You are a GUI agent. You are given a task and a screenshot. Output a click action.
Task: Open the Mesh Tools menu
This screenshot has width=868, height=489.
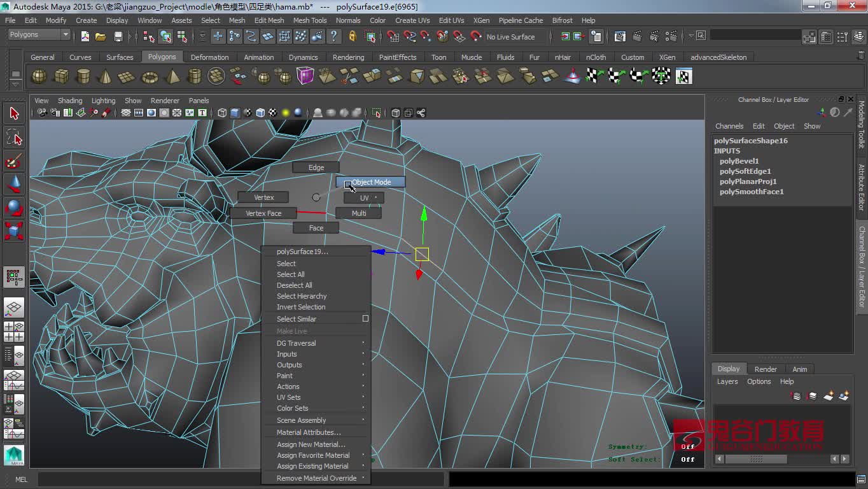point(309,20)
